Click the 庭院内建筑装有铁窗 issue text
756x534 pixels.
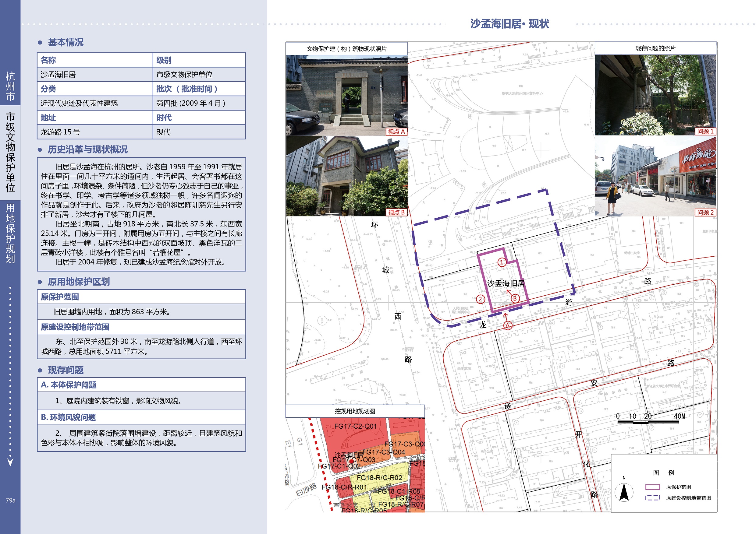(119, 401)
